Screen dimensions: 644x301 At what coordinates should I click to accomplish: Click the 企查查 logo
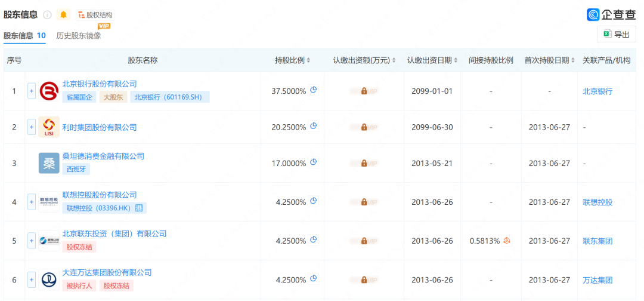pos(611,15)
